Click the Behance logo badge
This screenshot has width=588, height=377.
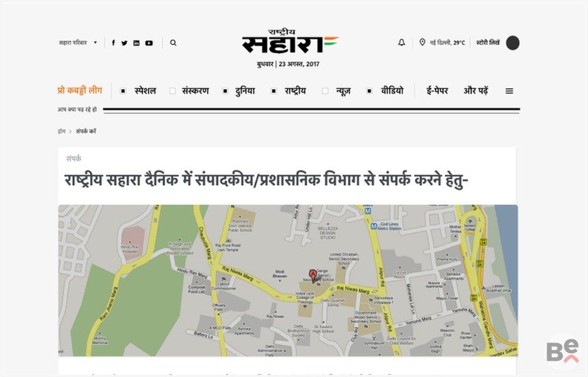click(562, 352)
